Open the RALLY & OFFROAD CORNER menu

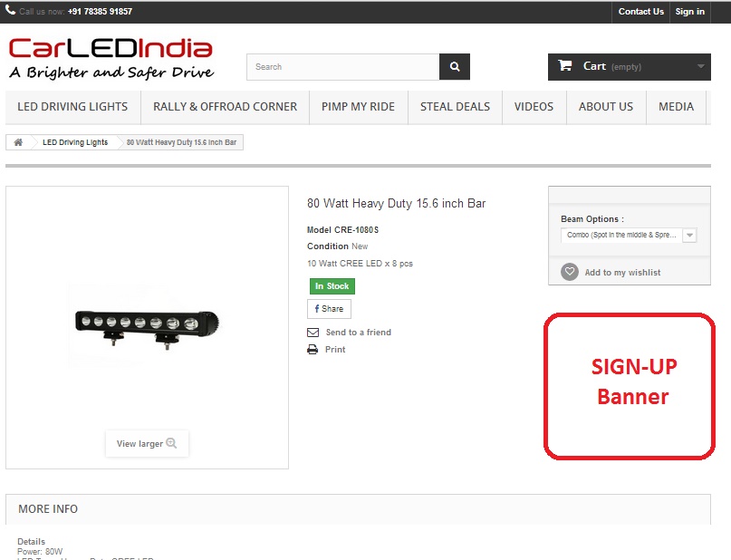[226, 107]
